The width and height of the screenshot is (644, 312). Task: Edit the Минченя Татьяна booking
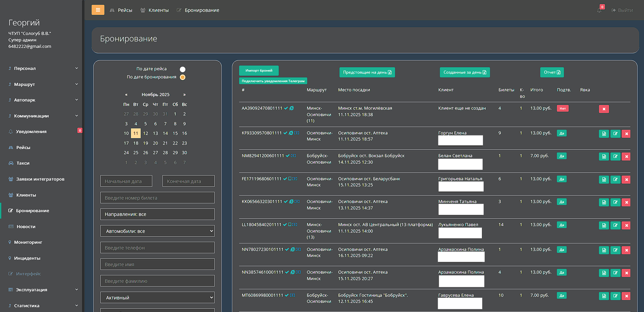(615, 202)
